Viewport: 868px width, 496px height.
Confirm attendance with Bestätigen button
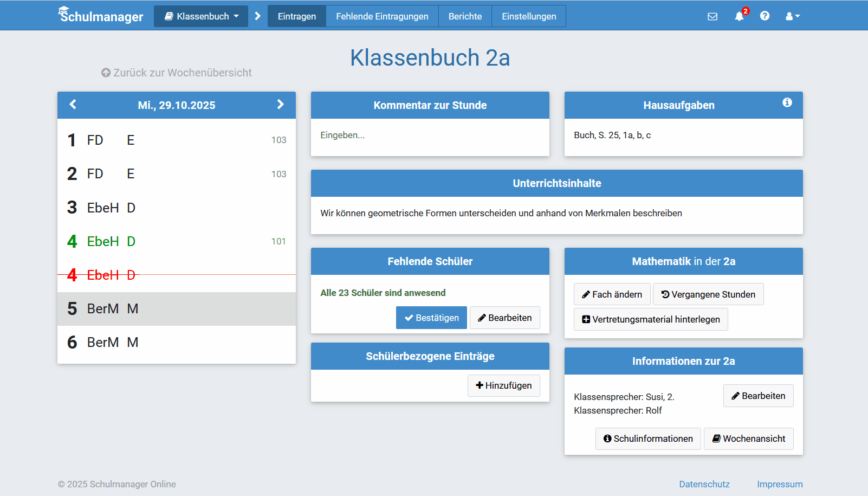point(431,318)
